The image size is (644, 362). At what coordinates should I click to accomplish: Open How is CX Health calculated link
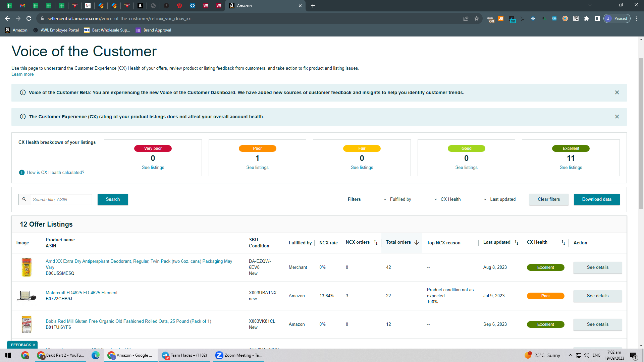[55, 173]
